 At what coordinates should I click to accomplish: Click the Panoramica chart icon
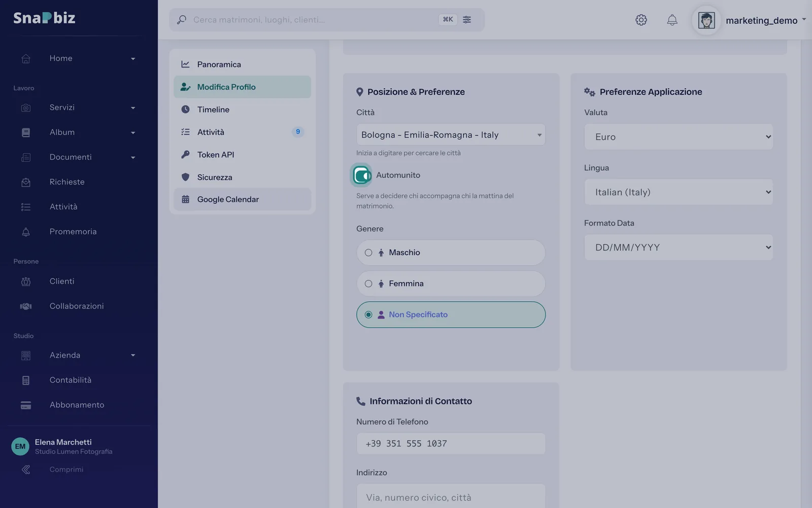point(185,65)
